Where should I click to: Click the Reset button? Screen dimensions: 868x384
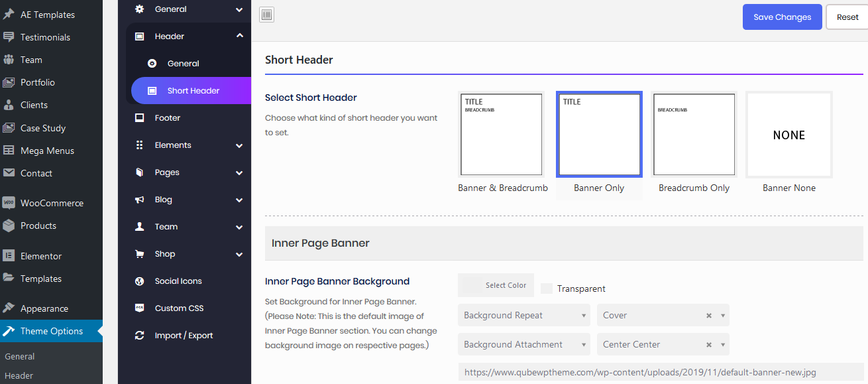tap(847, 17)
